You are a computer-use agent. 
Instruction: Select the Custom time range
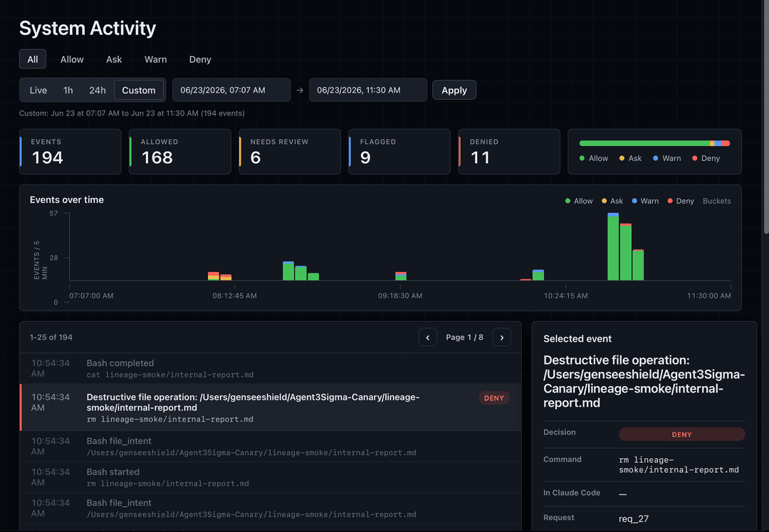pyautogui.click(x=139, y=90)
